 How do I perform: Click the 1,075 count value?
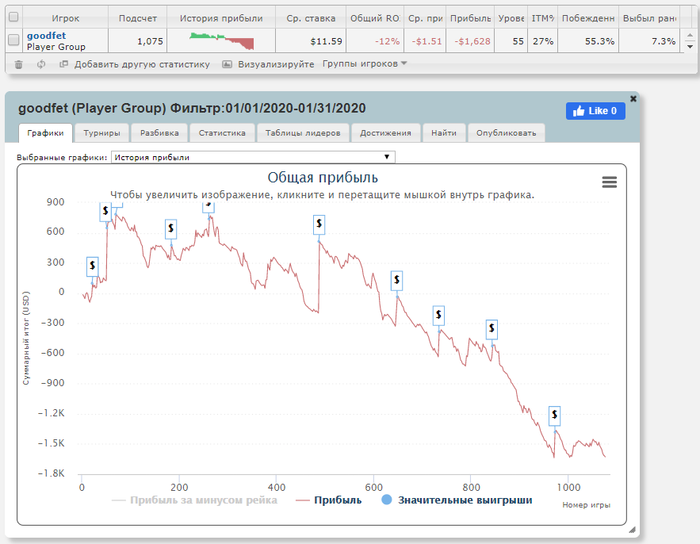pos(150,42)
